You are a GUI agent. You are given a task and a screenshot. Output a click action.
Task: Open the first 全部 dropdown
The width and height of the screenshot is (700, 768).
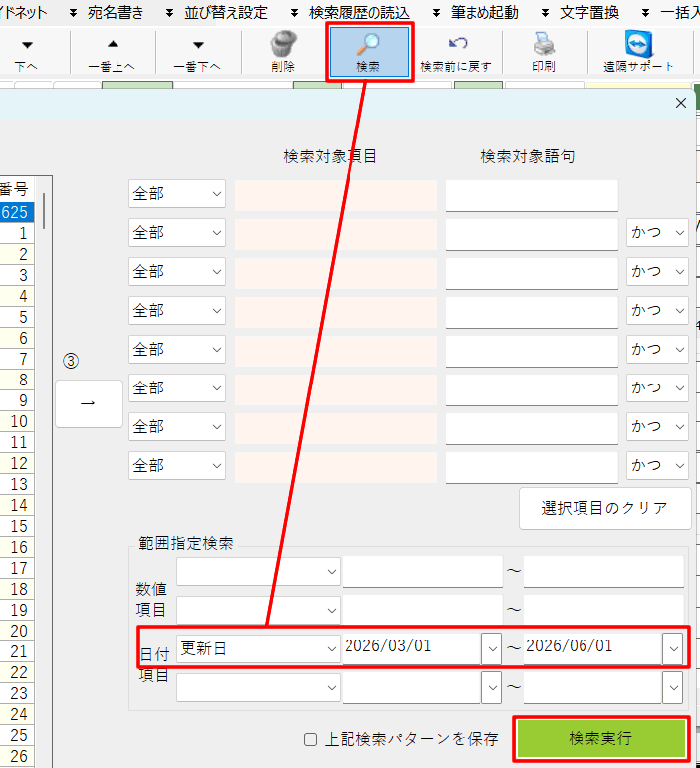tap(178, 194)
